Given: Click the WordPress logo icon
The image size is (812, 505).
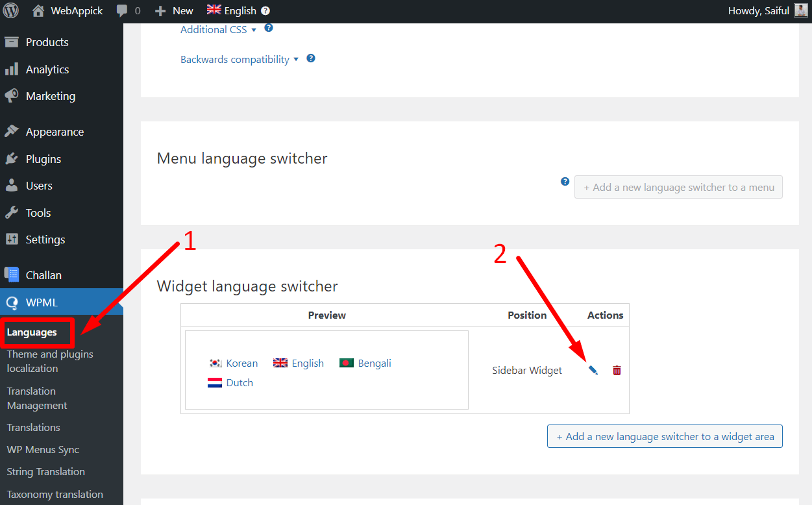Looking at the screenshot, I should [x=11, y=10].
